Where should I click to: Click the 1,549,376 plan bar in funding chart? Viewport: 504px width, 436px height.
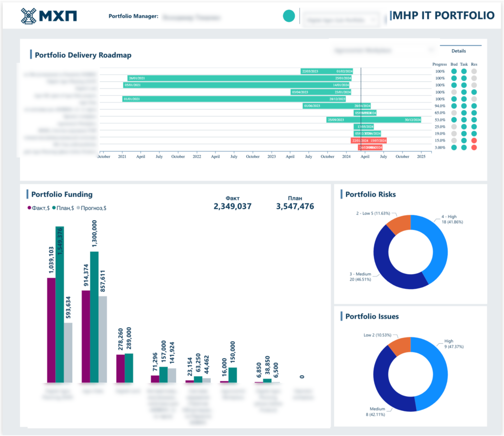click(x=60, y=304)
